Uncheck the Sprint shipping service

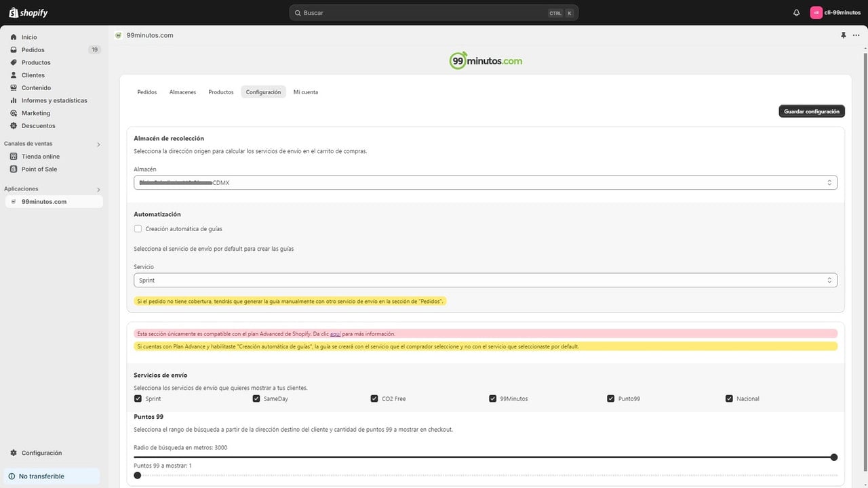click(x=138, y=399)
